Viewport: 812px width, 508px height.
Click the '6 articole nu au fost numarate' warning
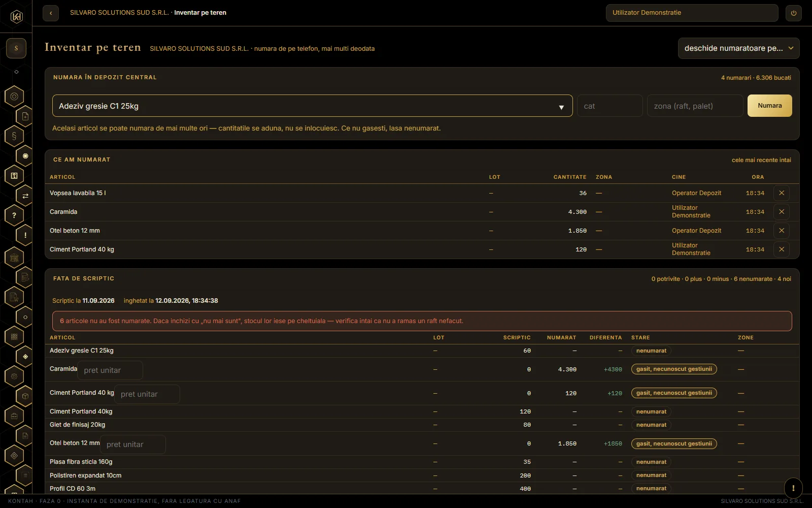(422, 321)
